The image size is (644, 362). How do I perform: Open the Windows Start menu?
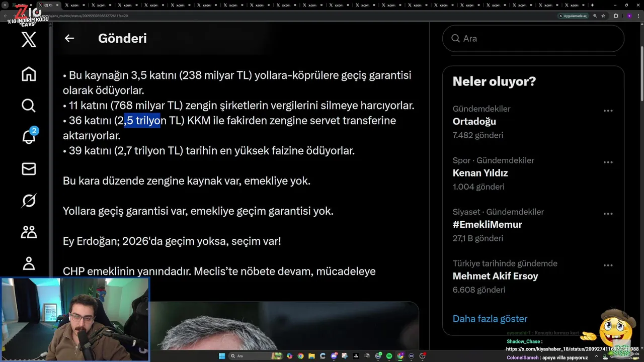pyautogui.click(x=222, y=356)
